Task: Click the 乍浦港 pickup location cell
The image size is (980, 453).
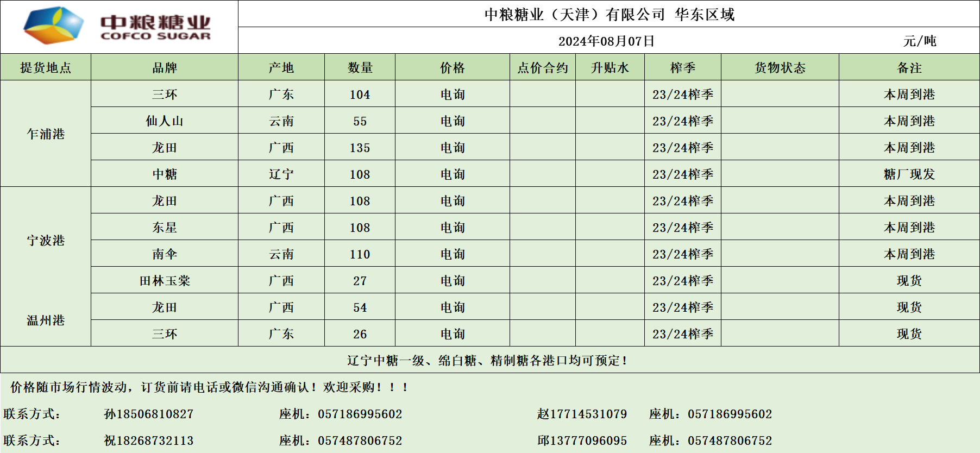Action: (x=46, y=134)
